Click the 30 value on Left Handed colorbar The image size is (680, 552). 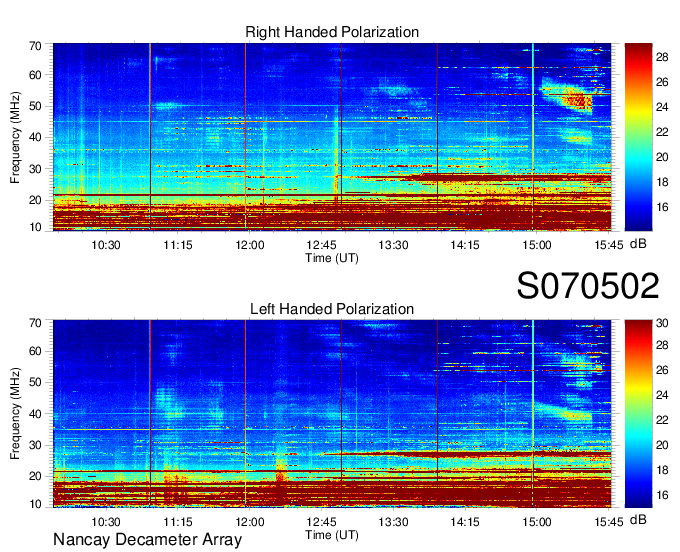662,323
